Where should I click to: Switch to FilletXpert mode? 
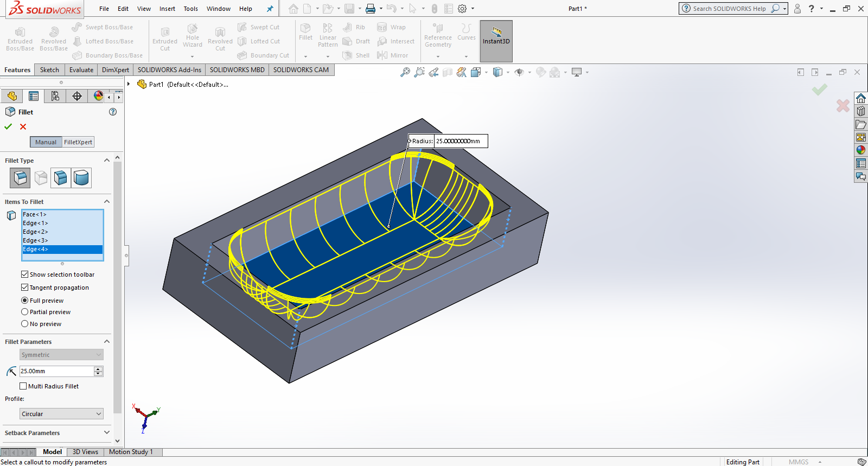click(x=78, y=142)
